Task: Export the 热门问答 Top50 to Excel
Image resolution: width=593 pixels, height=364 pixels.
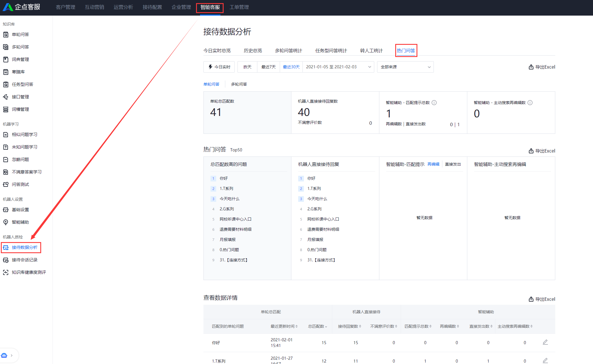Action: [x=542, y=151]
